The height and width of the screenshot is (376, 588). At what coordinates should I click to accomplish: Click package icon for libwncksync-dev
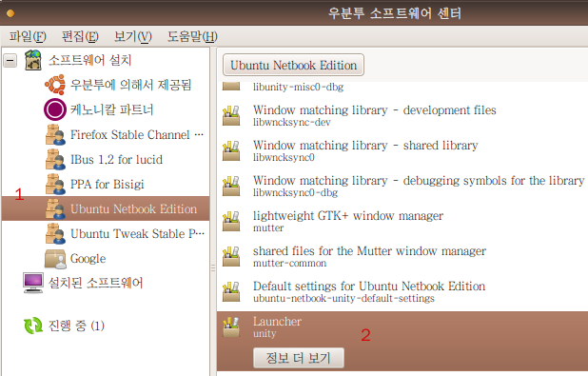pos(231,115)
